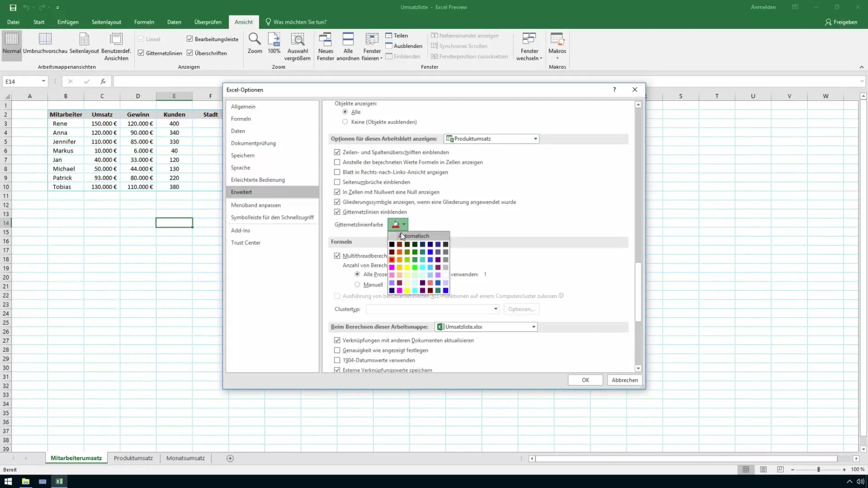
Task: Open the Produktumsatz worksheet dropdown
Action: [x=535, y=139]
